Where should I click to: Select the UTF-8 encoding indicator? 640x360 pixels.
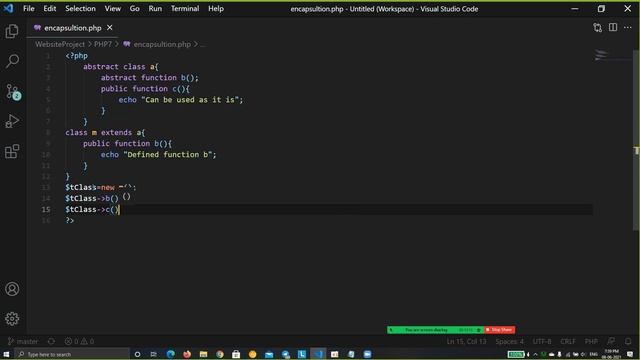(x=542, y=341)
